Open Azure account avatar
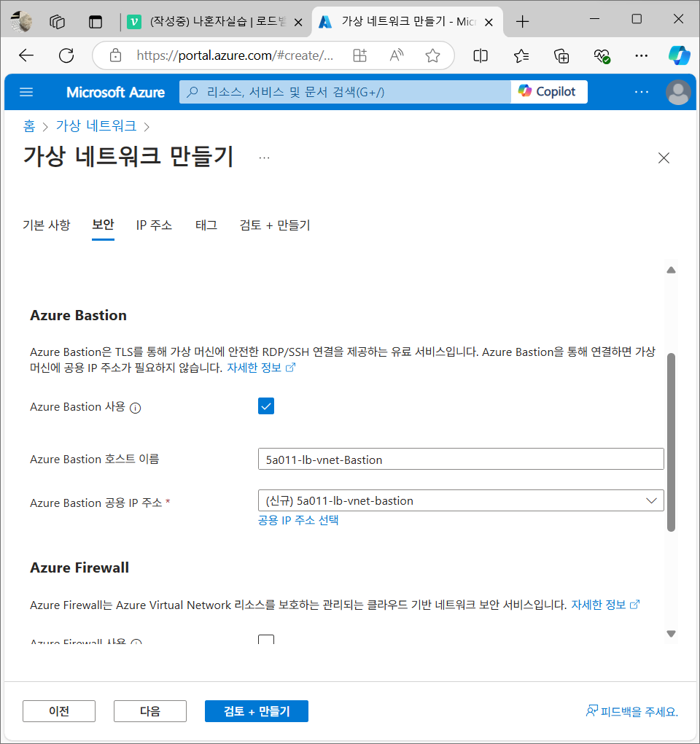The image size is (700, 744). (x=678, y=92)
